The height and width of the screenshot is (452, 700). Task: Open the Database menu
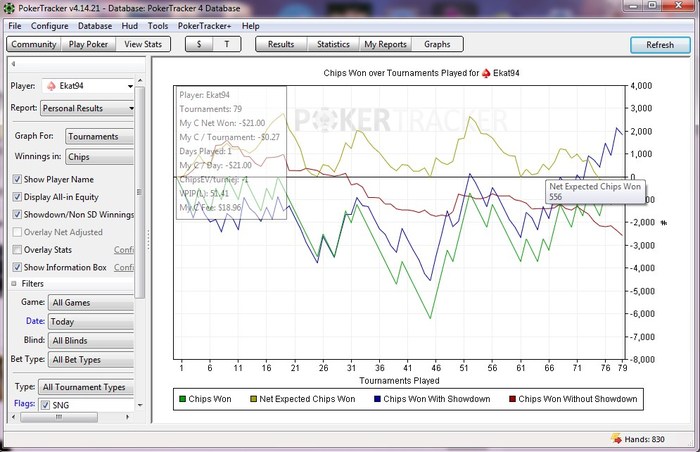95,26
